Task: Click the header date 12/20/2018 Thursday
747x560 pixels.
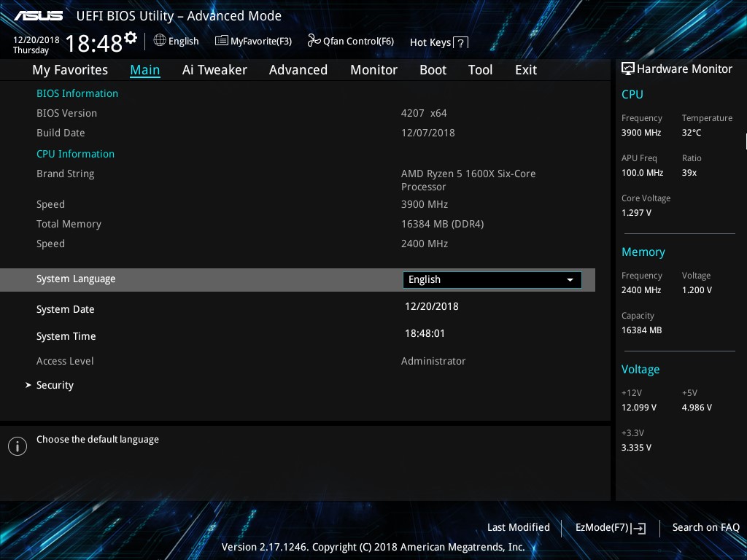Action: 36,44
